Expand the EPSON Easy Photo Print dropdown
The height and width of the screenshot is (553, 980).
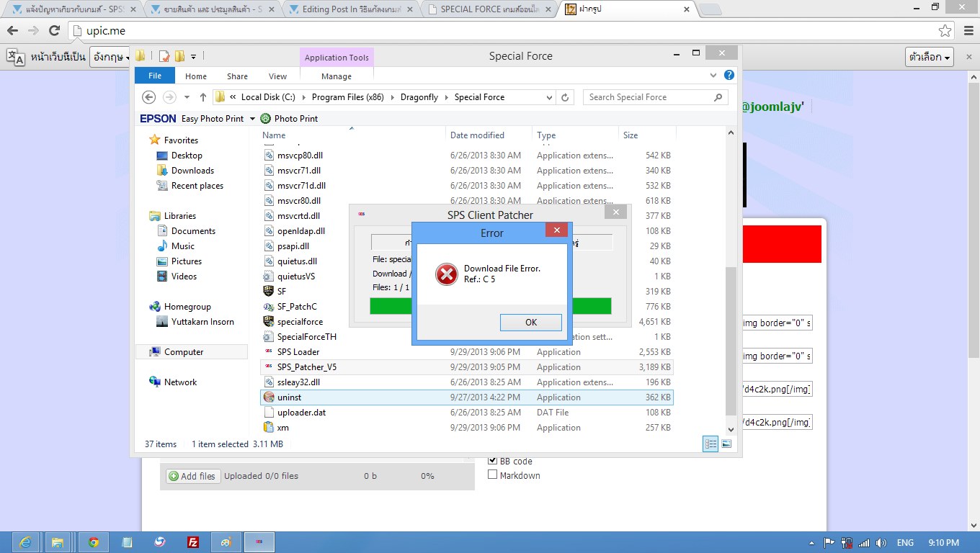click(x=252, y=119)
